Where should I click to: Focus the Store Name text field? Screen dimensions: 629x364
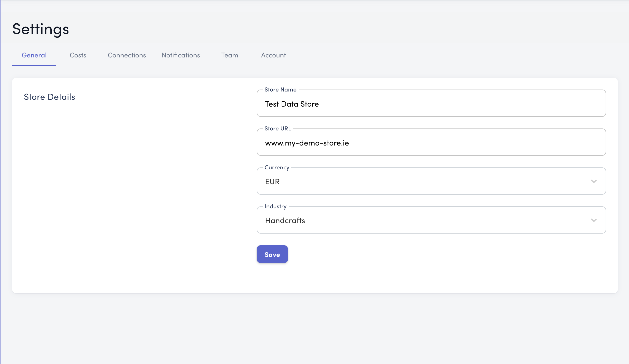pyautogui.click(x=431, y=104)
